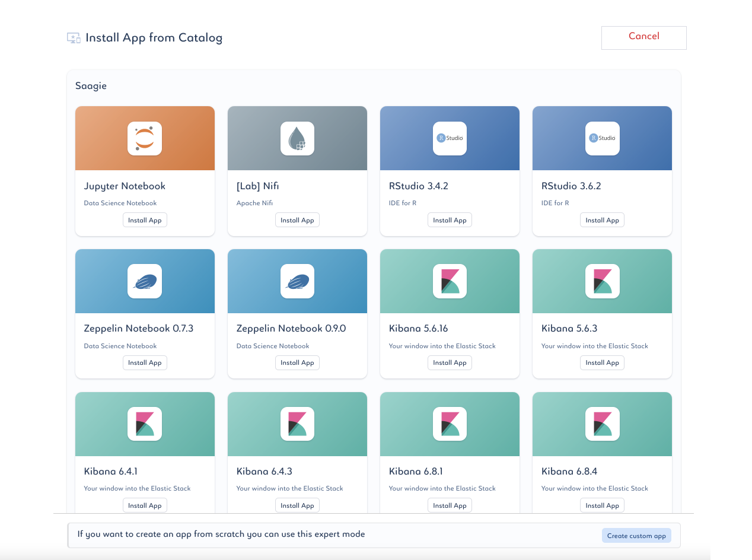Install Kibana 5.6.16 app
The image size is (752, 560).
(x=450, y=362)
